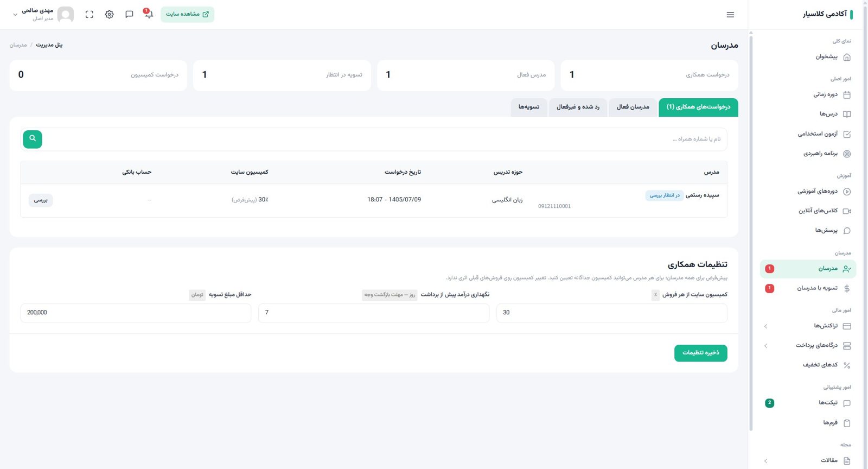
Task: Click the ذخیره تنظیمات button
Action: click(700, 353)
